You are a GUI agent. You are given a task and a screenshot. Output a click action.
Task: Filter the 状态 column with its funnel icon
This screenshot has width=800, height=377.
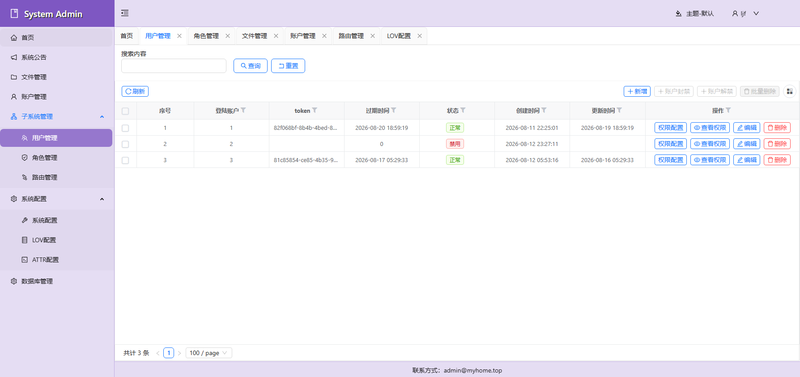(463, 110)
